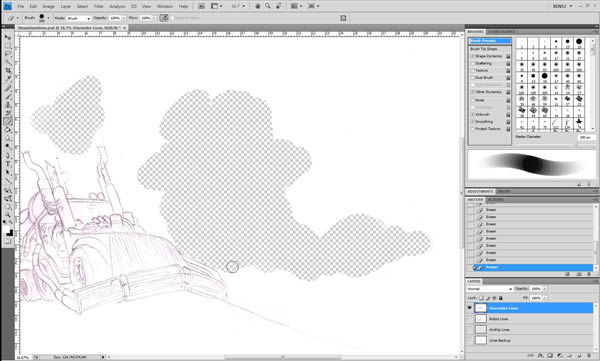Add a layer mask icon
Screen dimensions: 600x361
click(x=550, y=356)
